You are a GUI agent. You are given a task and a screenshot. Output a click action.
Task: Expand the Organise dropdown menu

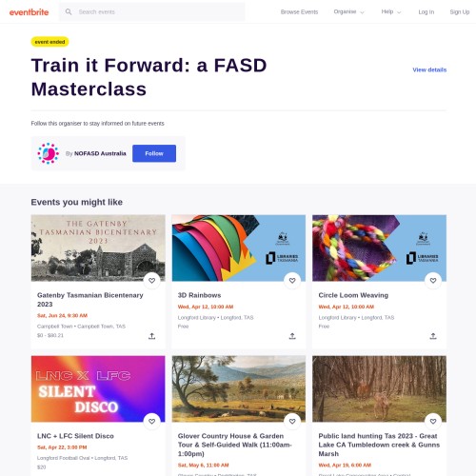point(348,11)
